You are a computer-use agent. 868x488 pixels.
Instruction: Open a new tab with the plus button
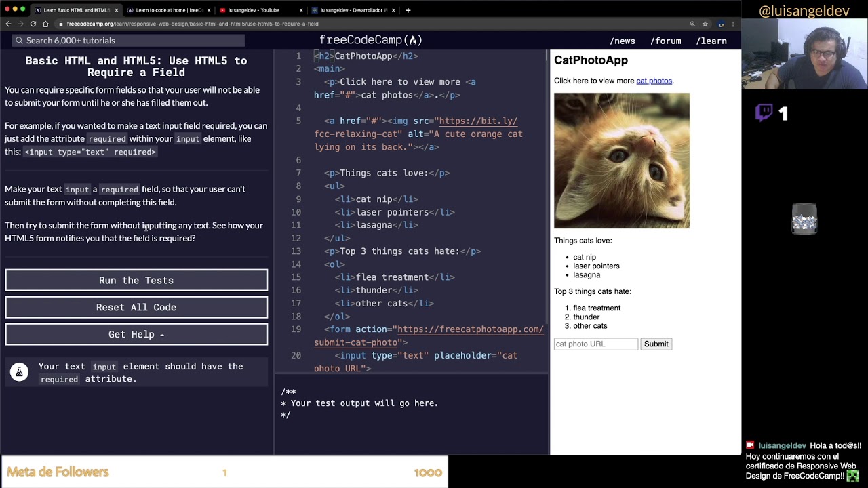pos(408,10)
